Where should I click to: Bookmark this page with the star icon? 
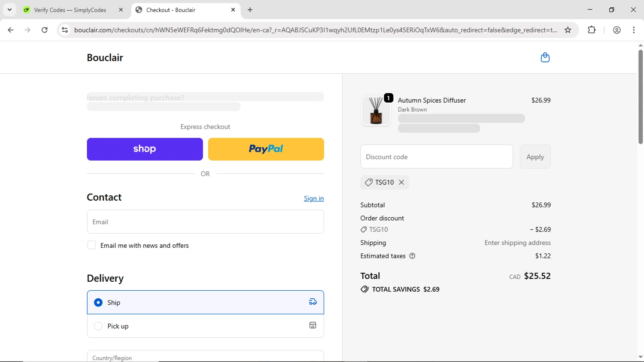[x=568, y=30]
